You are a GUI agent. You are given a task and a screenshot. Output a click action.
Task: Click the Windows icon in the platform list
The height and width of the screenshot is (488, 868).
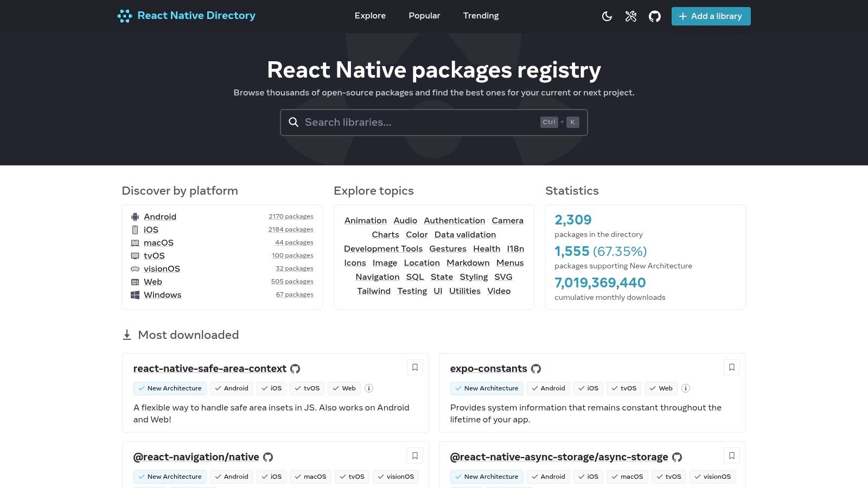[135, 295]
